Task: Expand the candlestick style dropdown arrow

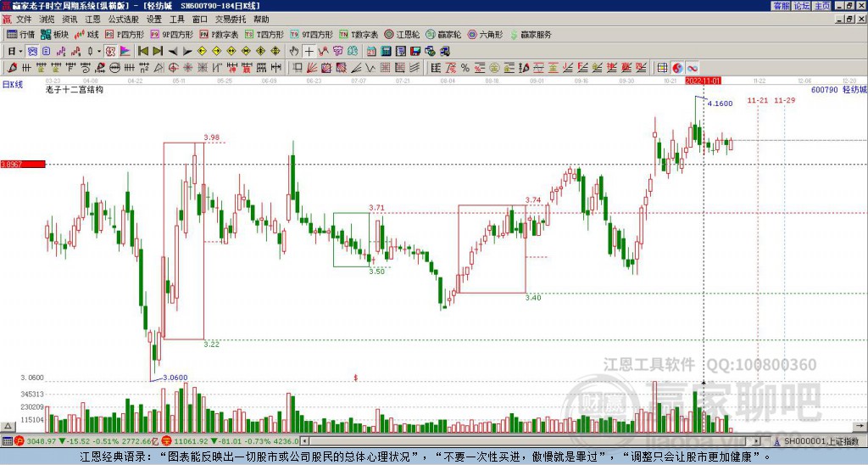Action: pyautogui.click(x=98, y=51)
